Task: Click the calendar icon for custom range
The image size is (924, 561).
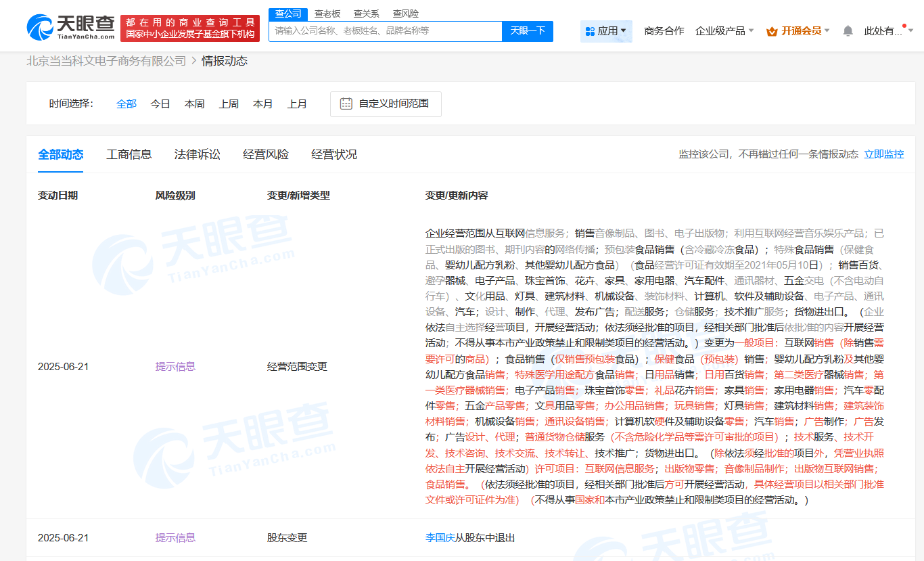Action: click(x=346, y=104)
